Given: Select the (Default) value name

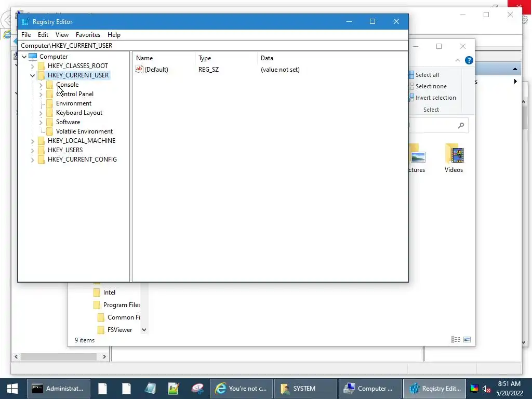Looking at the screenshot, I should coord(156,70).
